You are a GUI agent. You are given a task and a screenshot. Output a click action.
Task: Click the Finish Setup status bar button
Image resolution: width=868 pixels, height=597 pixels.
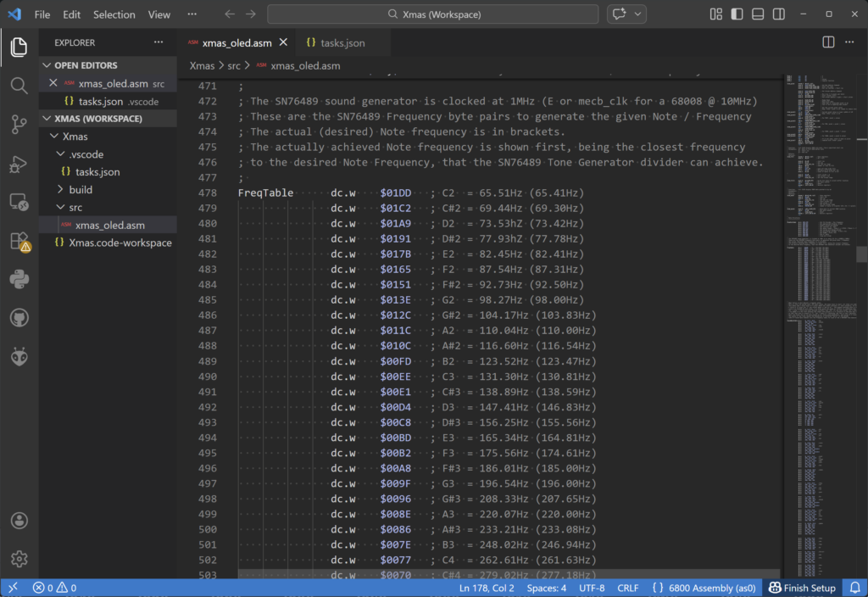tap(802, 588)
